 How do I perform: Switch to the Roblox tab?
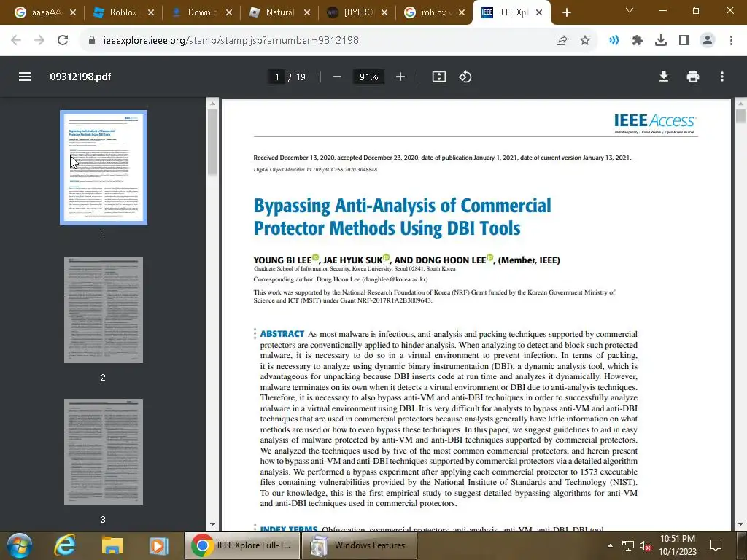coord(123,12)
